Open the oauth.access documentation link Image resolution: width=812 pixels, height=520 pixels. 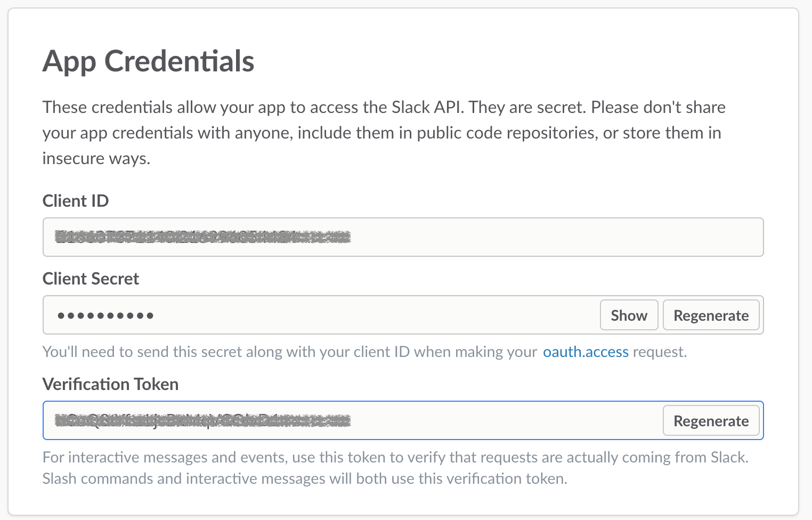coord(585,352)
